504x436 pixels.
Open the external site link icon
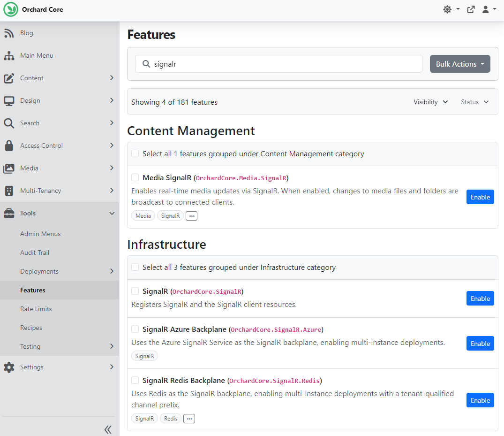click(471, 9)
